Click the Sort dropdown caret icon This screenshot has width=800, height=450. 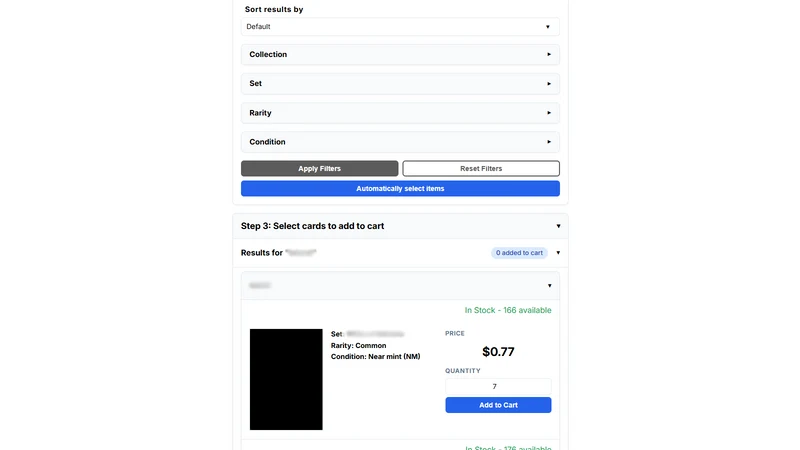pos(548,27)
